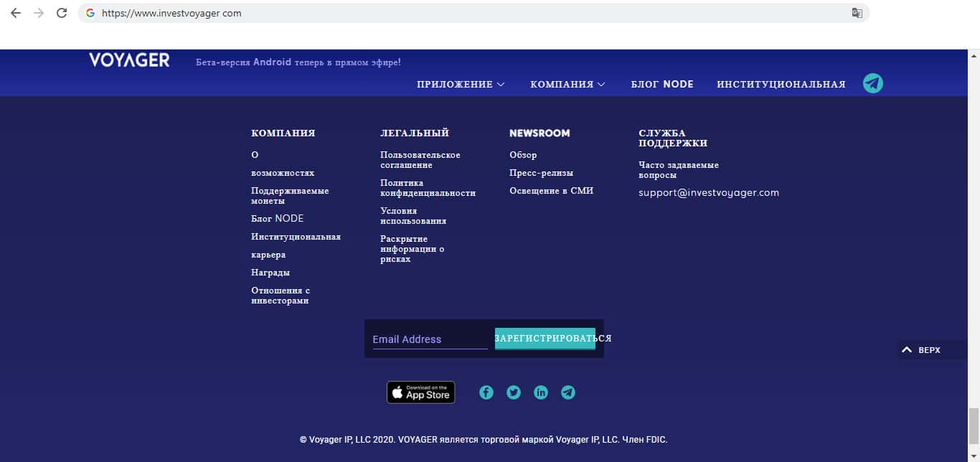Click the Telegram icon in the header
The image size is (980, 462).
click(873, 83)
